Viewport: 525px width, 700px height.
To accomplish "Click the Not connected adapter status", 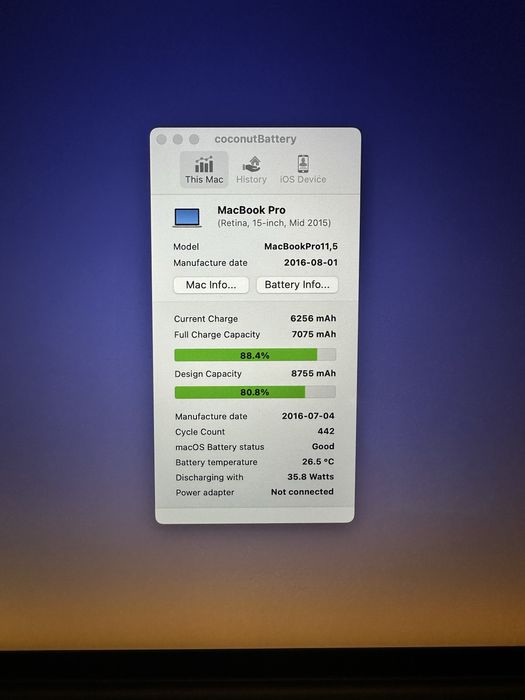I will (302, 492).
